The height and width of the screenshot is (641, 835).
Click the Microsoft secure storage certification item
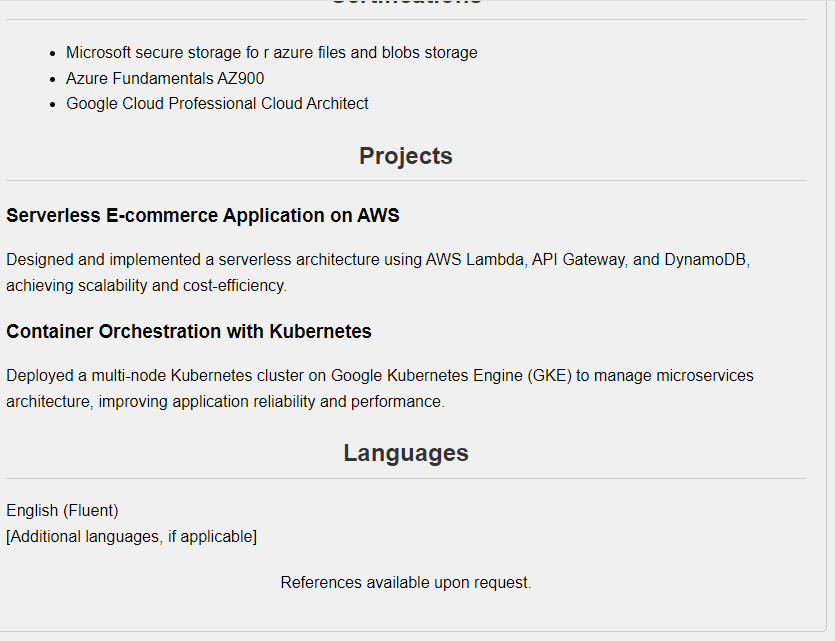pyautogui.click(x=271, y=53)
